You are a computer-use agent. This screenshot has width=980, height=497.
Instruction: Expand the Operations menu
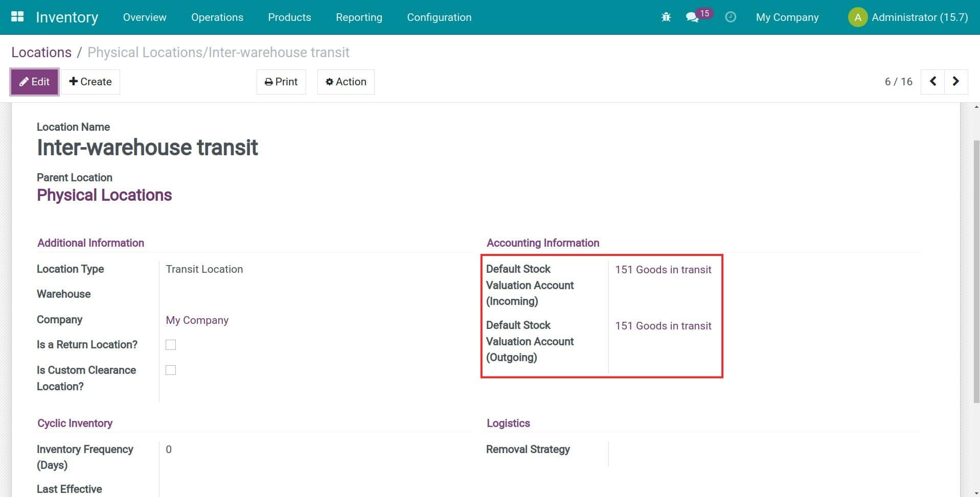(217, 17)
